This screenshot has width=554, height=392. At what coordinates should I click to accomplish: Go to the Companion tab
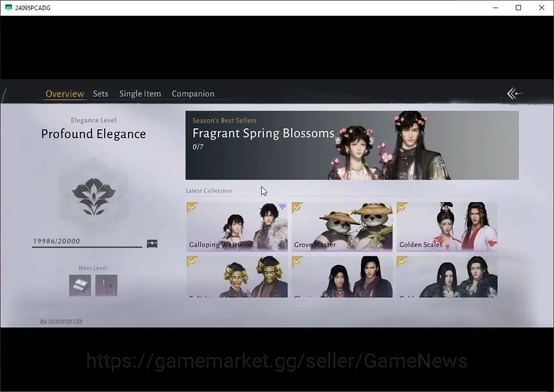193,93
